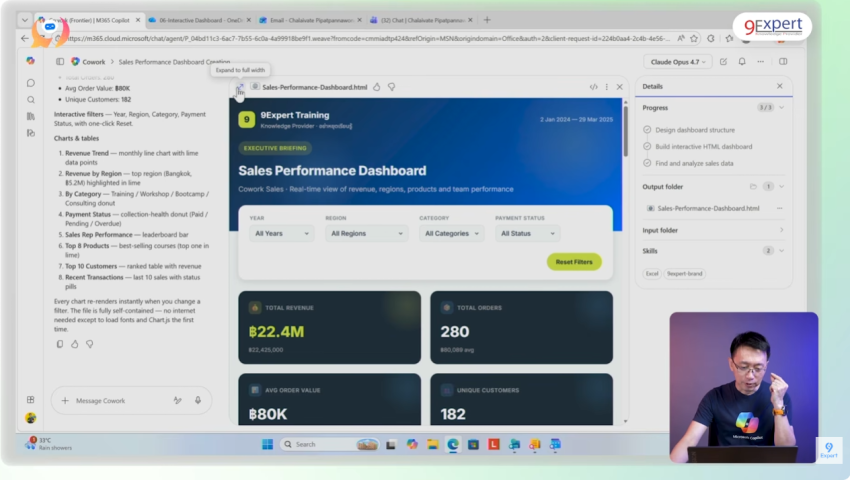The image size is (850, 480).
Task: Start a new chat with compose icon
Action: point(723,62)
